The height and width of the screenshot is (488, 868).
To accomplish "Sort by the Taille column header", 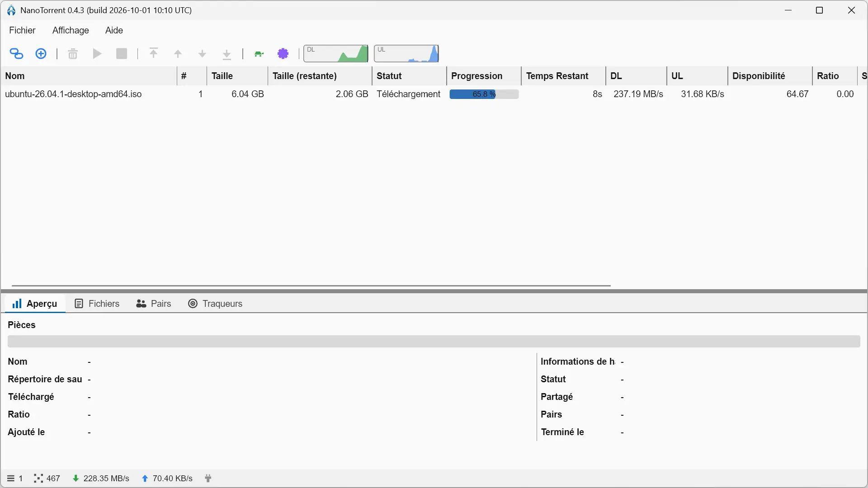I will pyautogui.click(x=237, y=76).
